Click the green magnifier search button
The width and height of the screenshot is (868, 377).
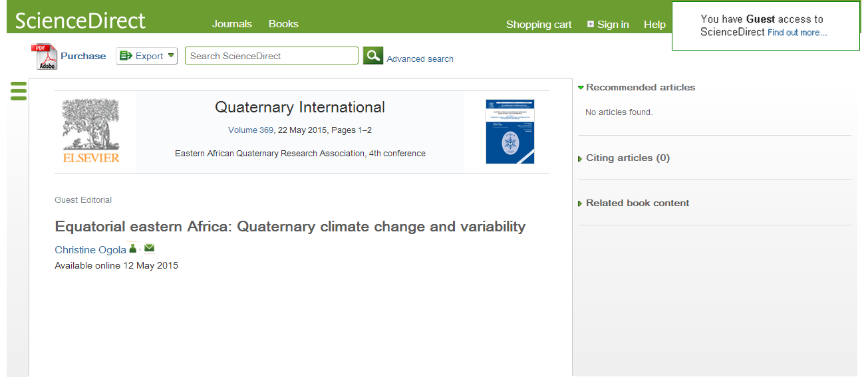point(373,56)
